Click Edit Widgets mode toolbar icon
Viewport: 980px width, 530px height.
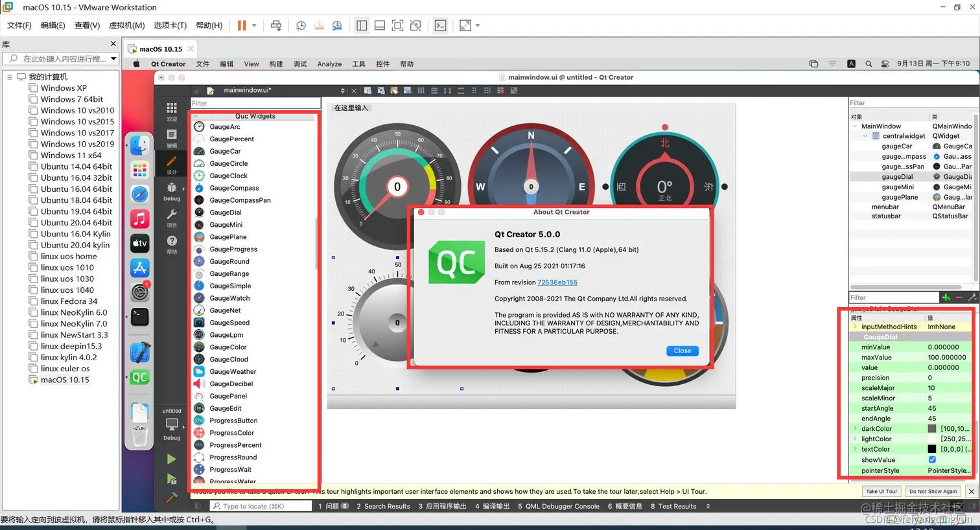tap(367, 91)
